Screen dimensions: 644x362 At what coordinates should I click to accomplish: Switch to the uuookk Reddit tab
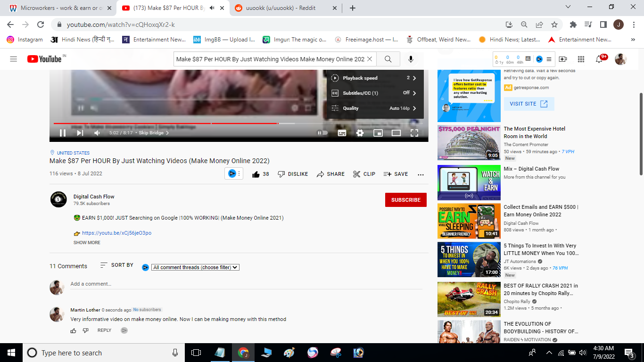(x=286, y=8)
